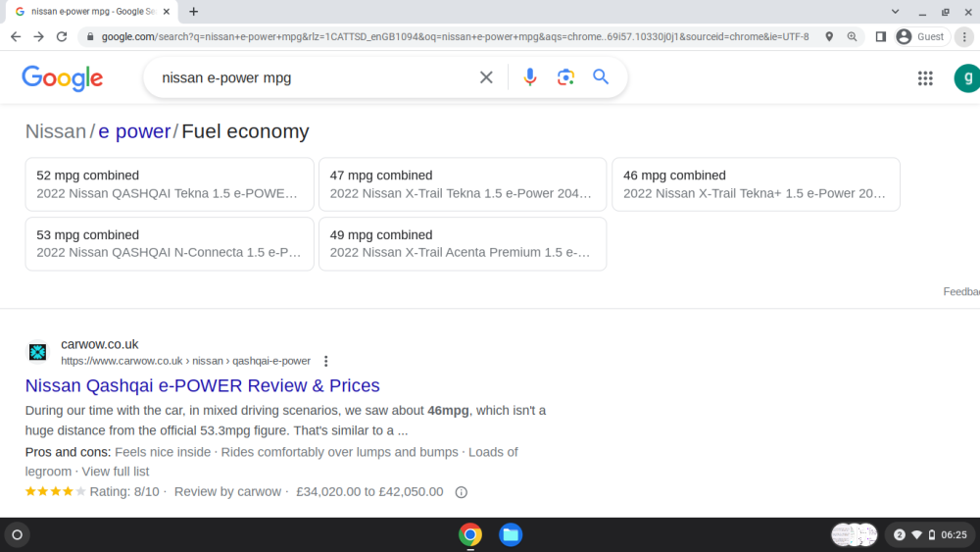Open the notification count badge
The width and height of the screenshot is (980, 552).
click(900, 534)
